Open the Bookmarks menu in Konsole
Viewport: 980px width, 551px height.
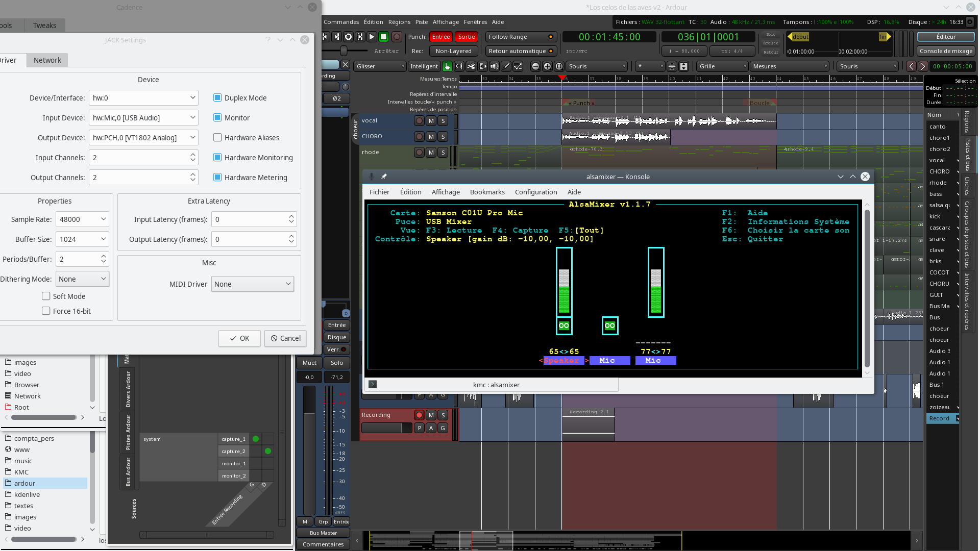[x=487, y=192]
